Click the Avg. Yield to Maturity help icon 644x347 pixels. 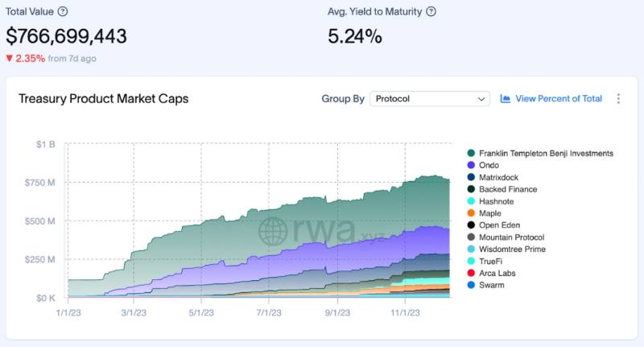[x=431, y=11]
